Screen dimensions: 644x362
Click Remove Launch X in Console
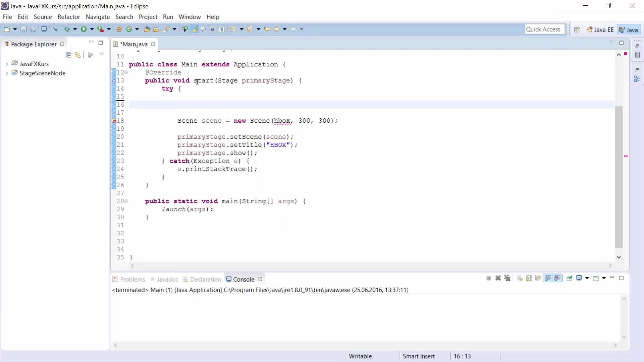(x=498, y=278)
